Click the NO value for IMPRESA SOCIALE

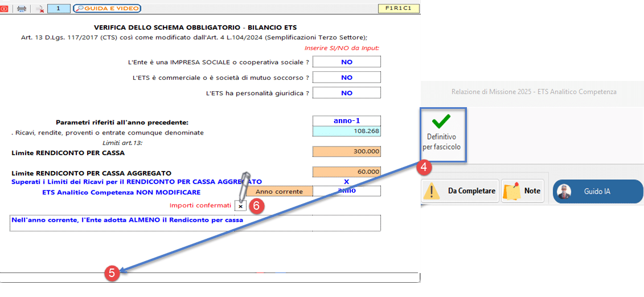click(x=347, y=62)
